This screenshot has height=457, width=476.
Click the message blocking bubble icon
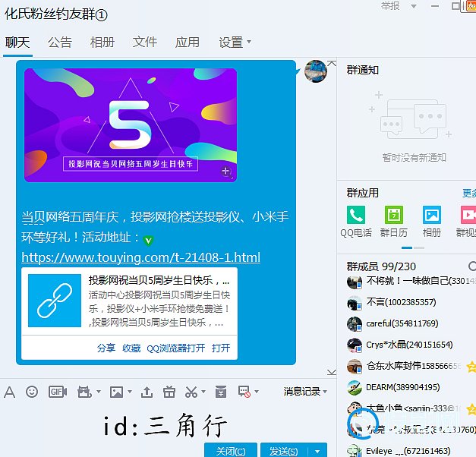coord(244,392)
